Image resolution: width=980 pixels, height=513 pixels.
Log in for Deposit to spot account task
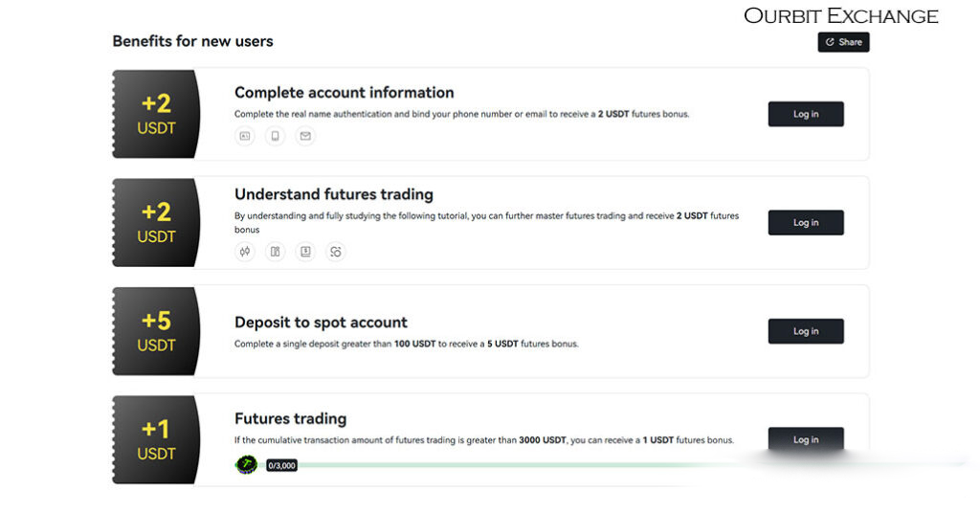(x=806, y=331)
